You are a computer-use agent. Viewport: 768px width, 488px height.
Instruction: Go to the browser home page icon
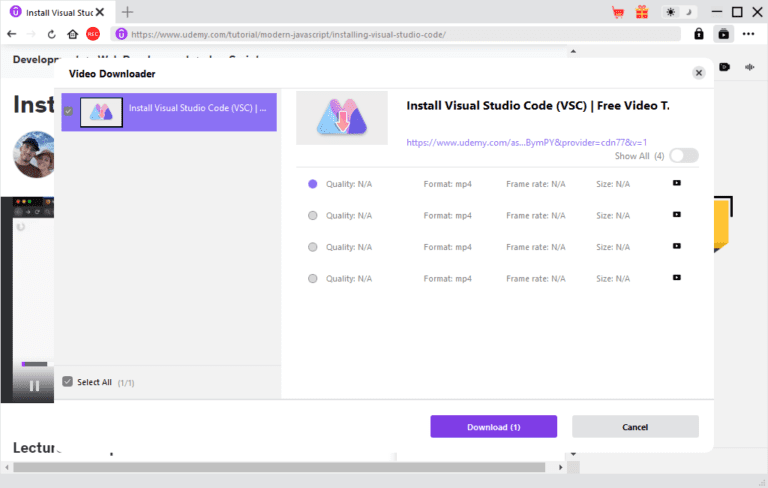[x=72, y=33]
